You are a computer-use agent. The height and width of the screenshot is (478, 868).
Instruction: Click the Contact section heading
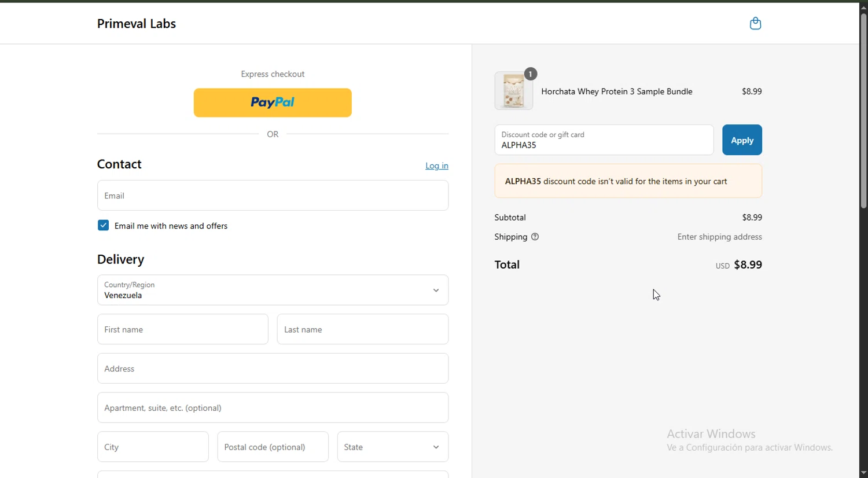tap(119, 164)
